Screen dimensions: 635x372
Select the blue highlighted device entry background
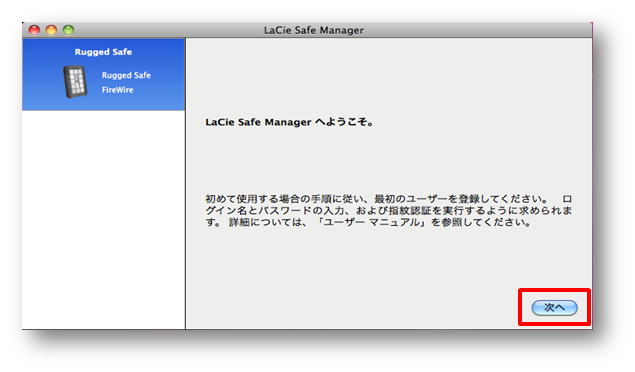[x=103, y=74]
